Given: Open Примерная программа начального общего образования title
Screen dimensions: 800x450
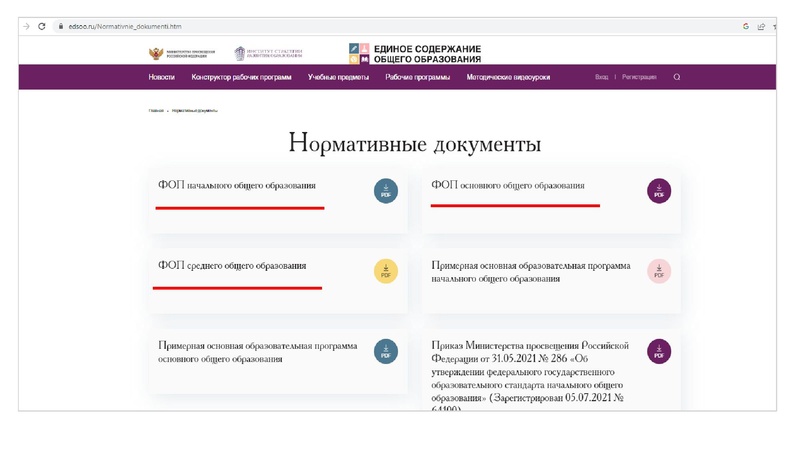Looking at the screenshot, I should click(531, 272).
